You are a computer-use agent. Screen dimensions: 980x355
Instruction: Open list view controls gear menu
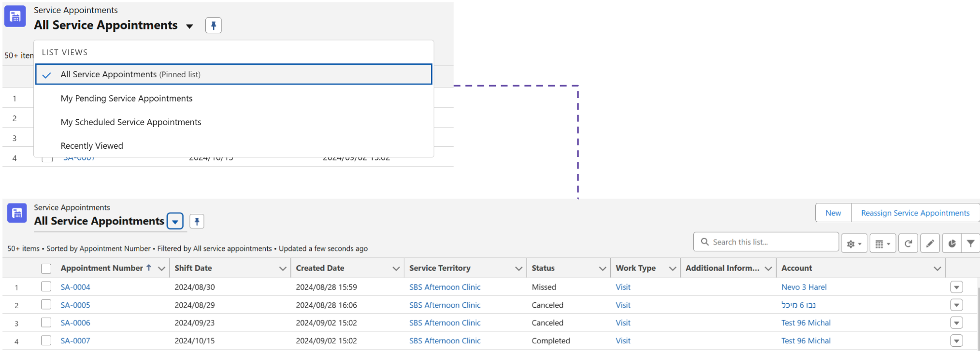point(854,243)
